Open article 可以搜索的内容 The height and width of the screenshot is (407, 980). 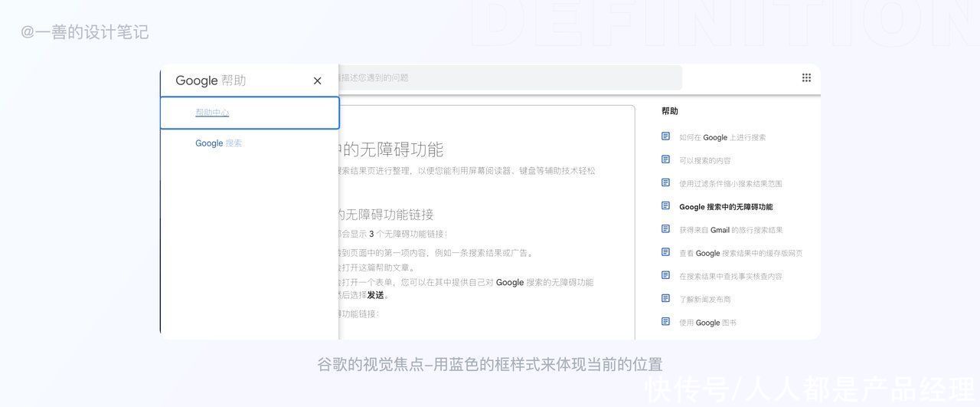(x=705, y=160)
